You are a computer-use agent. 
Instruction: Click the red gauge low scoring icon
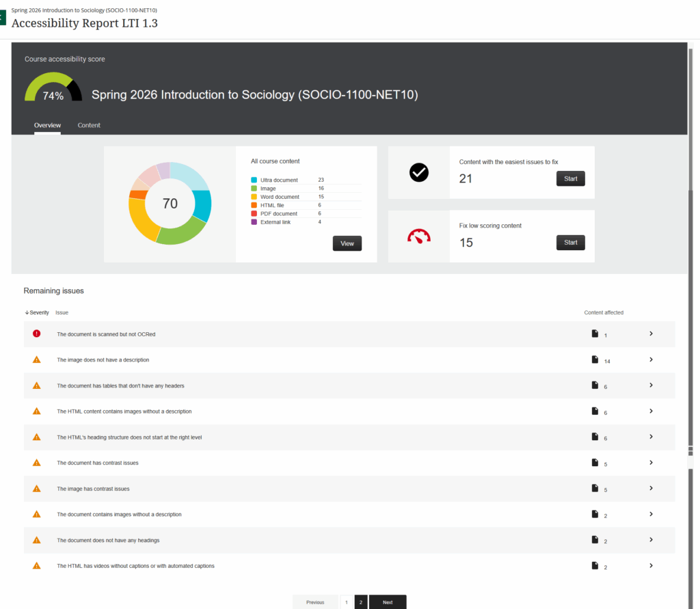click(419, 236)
